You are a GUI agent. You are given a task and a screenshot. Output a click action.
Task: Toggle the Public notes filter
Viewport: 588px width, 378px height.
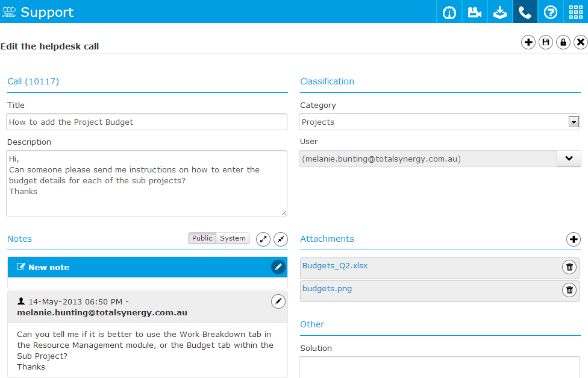[202, 238]
